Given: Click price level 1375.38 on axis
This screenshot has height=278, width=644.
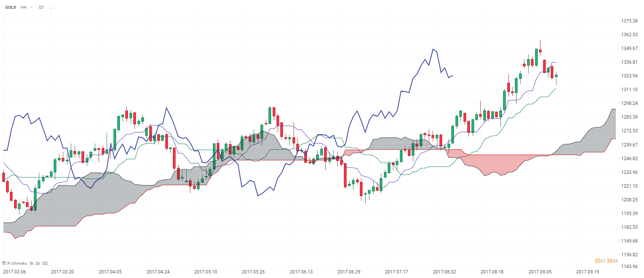Looking at the screenshot, I should click(x=629, y=21).
